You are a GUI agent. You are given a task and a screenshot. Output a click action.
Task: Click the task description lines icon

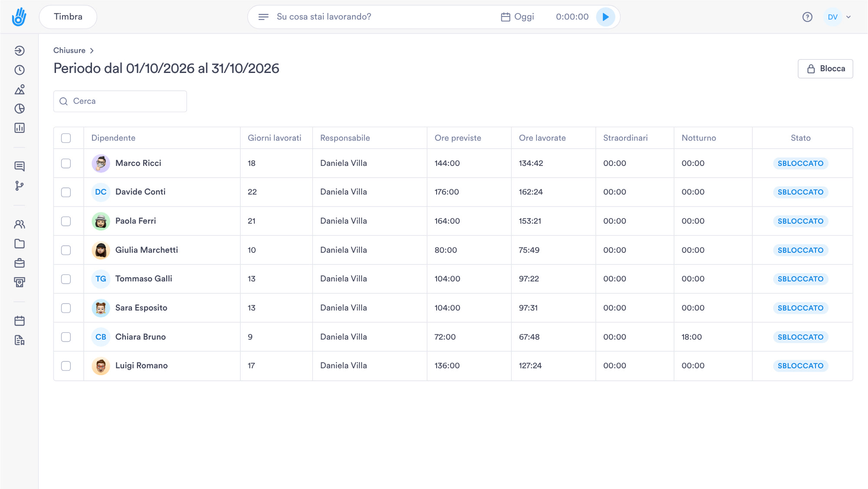[x=263, y=17]
